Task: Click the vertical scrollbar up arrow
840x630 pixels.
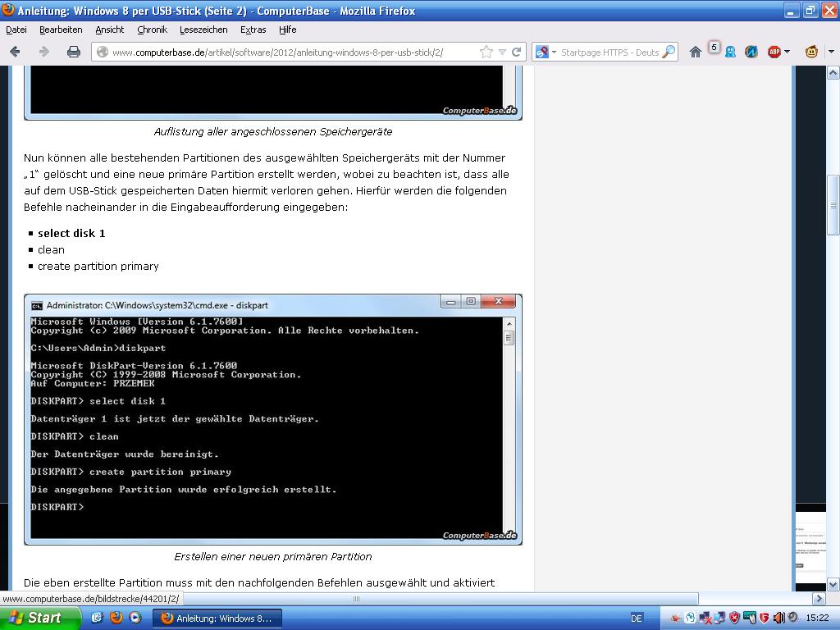Action: click(833, 72)
